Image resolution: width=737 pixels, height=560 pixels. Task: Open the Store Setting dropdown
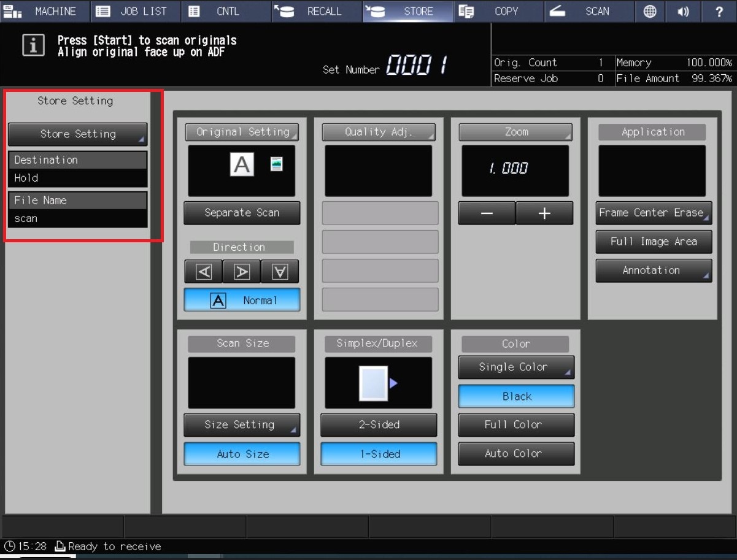(77, 134)
